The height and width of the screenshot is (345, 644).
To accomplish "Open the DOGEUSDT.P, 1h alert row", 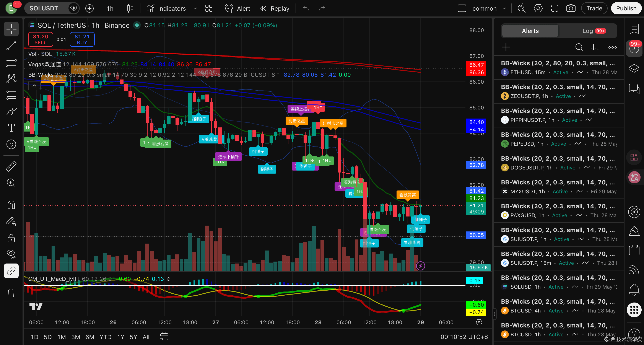I will pos(559,163).
